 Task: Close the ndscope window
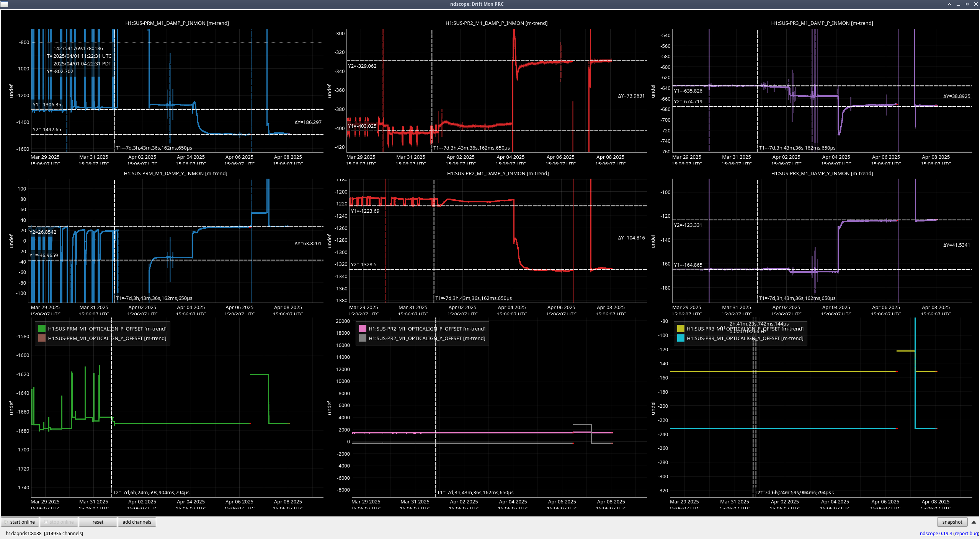[x=976, y=4]
